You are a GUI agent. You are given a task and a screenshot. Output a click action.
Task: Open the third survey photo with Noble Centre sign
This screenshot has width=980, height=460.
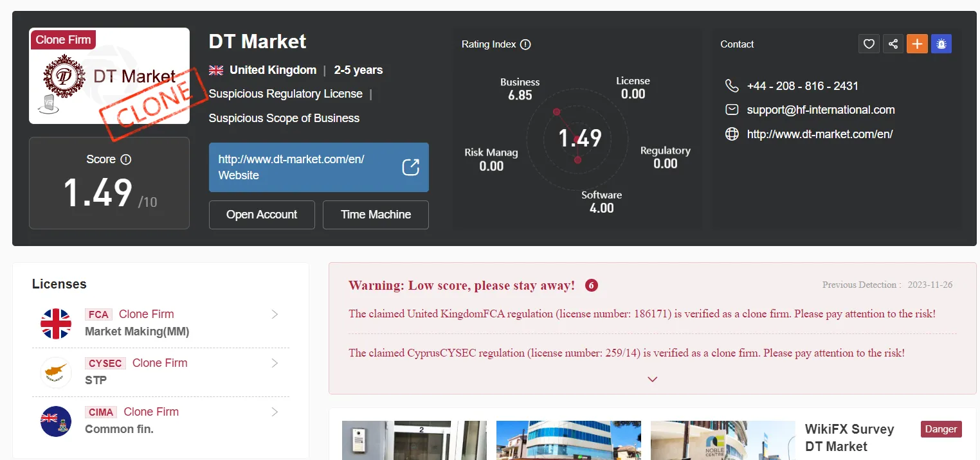point(723,440)
